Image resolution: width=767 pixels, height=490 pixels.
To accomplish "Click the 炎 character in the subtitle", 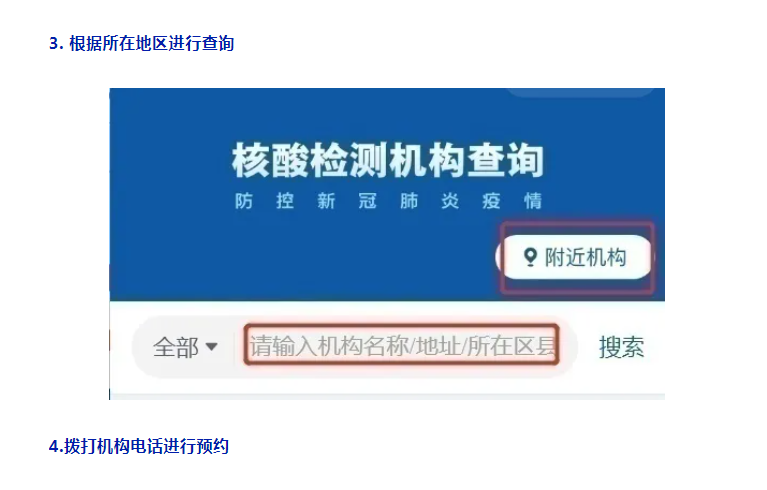I will (450, 201).
